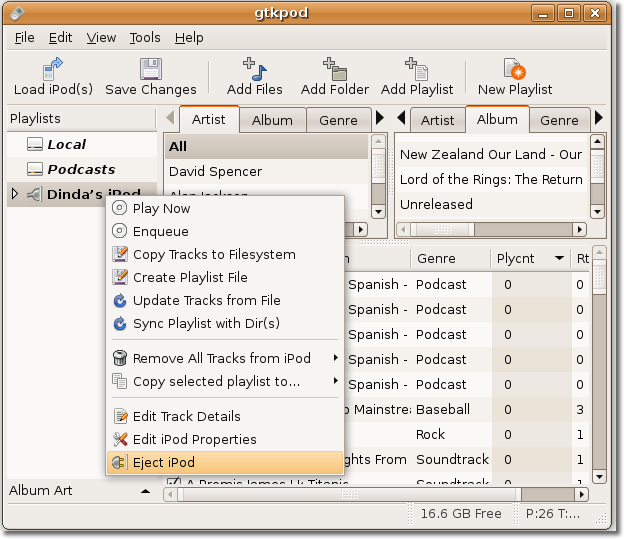
Task: Click the Load iPod(s) toolbar icon
Action: [53, 69]
